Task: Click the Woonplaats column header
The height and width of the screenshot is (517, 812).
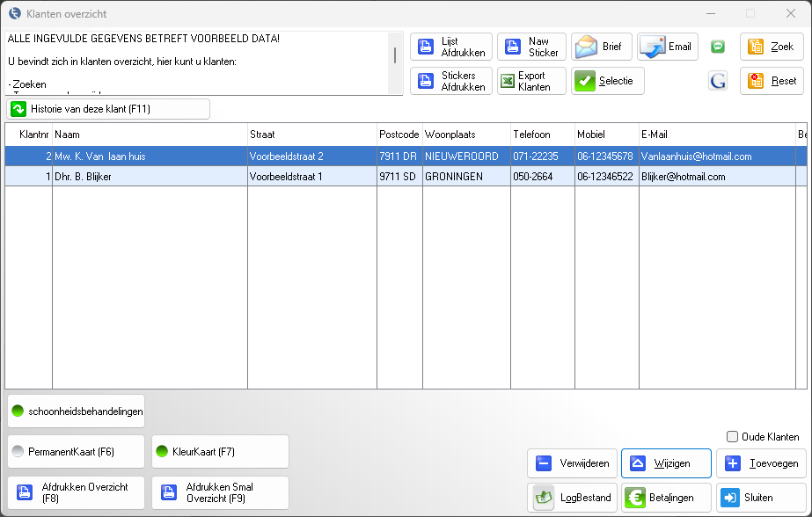Action: coord(466,135)
